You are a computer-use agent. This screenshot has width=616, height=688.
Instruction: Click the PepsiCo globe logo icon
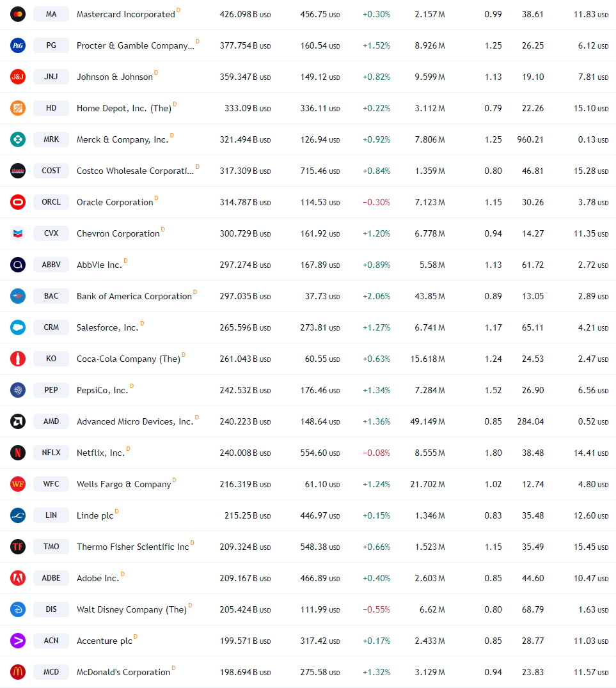coord(18,390)
